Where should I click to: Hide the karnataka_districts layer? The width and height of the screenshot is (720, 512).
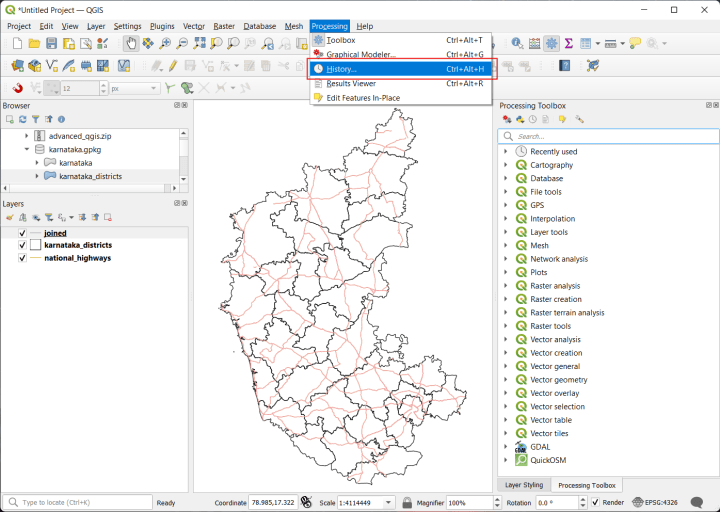click(22, 245)
